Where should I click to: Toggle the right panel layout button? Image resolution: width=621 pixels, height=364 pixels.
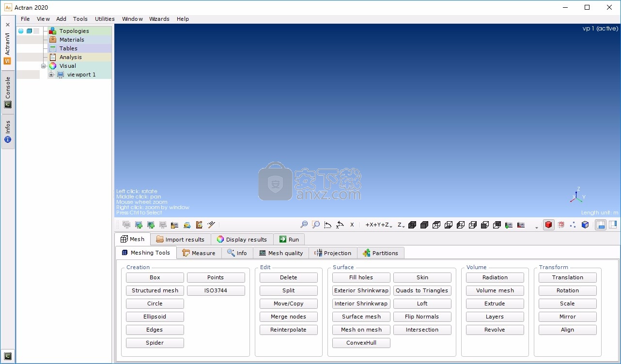click(x=613, y=225)
